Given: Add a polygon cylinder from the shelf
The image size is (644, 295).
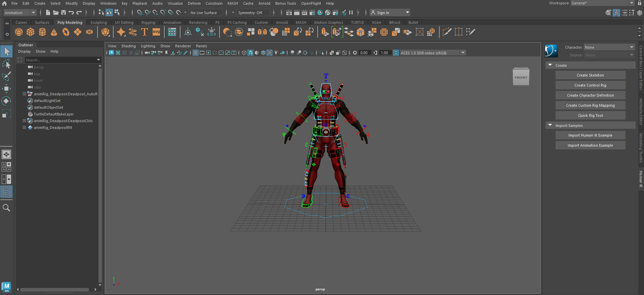Looking at the screenshot, I should pyautogui.click(x=42, y=32).
